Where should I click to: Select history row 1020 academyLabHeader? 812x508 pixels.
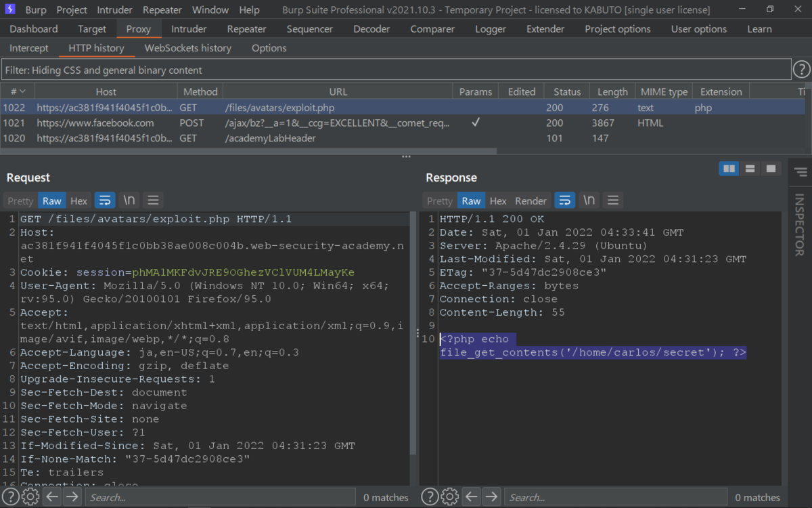pyautogui.click(x=403, y=138)
